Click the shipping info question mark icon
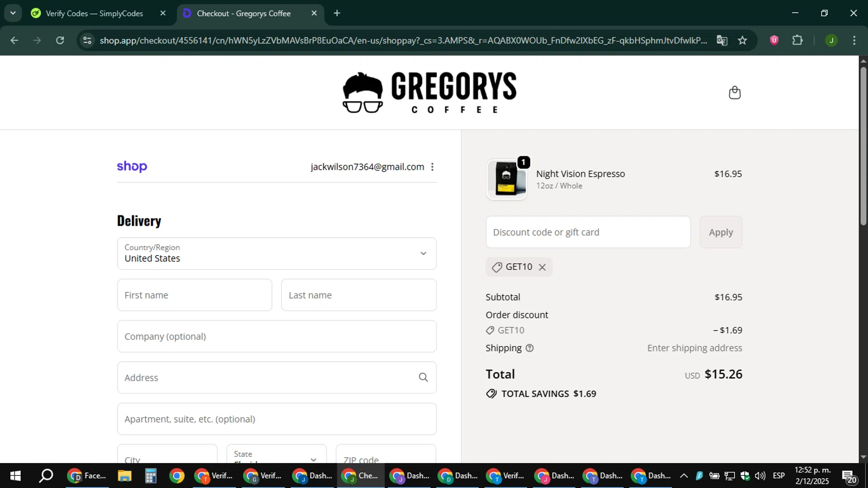This screenshot has width=868, height=488. click(x=529, y=348)
